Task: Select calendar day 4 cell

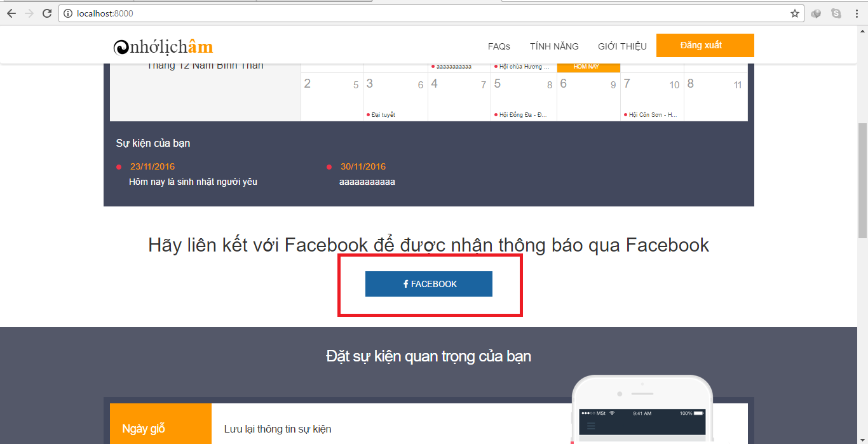Action: [x=459, y=97]
